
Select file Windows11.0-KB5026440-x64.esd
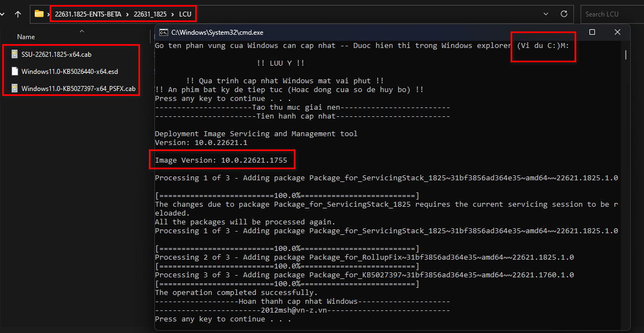click(x=70, y=71)
